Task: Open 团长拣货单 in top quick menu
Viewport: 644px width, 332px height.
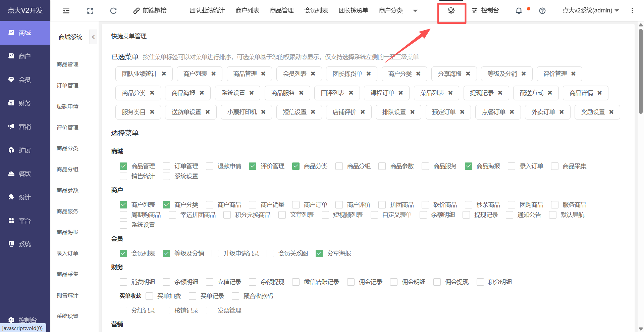Action: point(353,11)
